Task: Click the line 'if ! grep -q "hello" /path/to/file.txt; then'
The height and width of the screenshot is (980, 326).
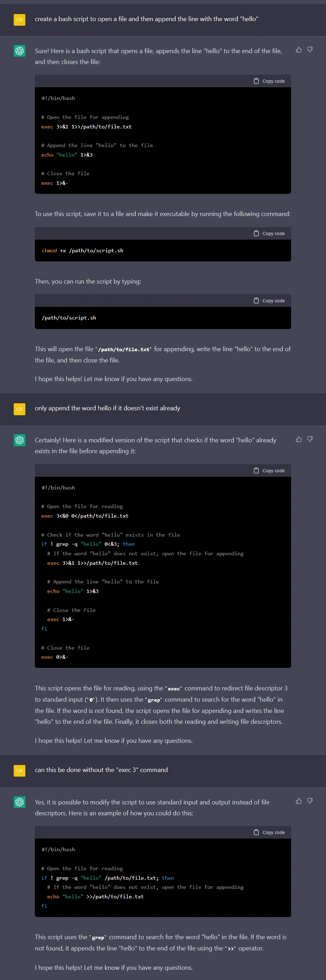Action: [x=108, y=878]
